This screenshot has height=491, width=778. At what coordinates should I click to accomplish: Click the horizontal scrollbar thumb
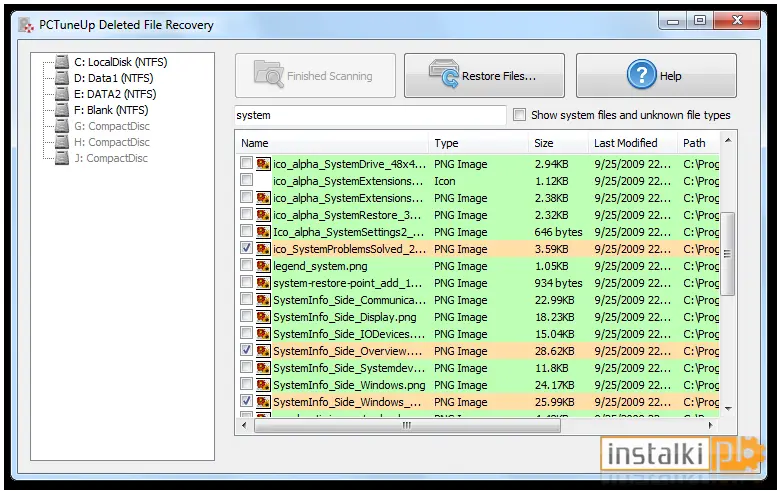point(407,426)
